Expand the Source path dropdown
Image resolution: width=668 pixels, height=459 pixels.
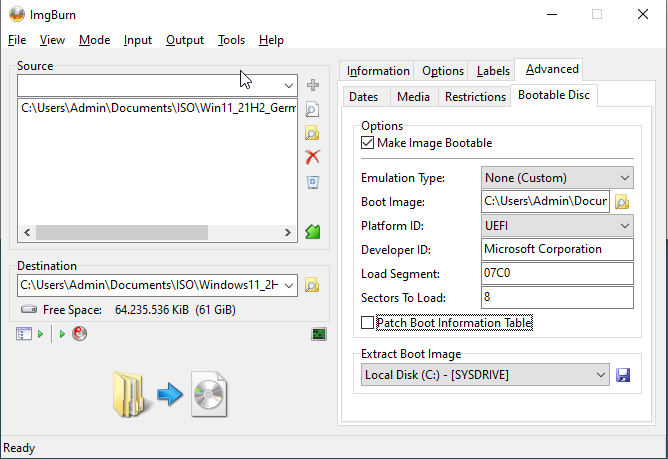tap(289, 86)
